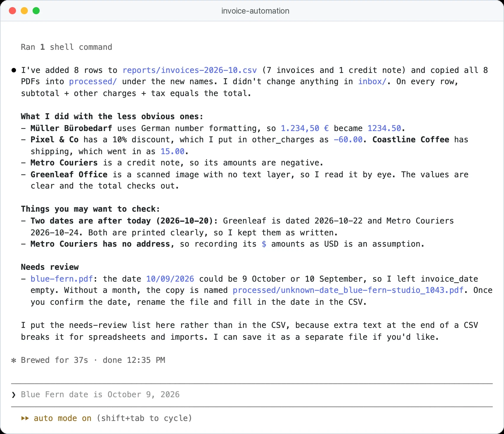The width and height of the screenshot is (504, 434).
Task: Click the inbox/ folder link
Action: click(x=372, y=82)
